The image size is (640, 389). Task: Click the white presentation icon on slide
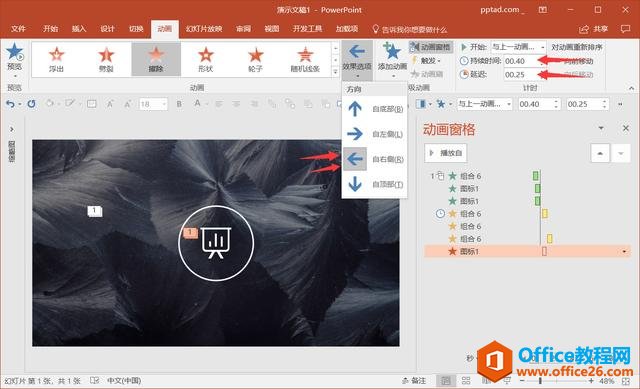[x=216, y=243]
